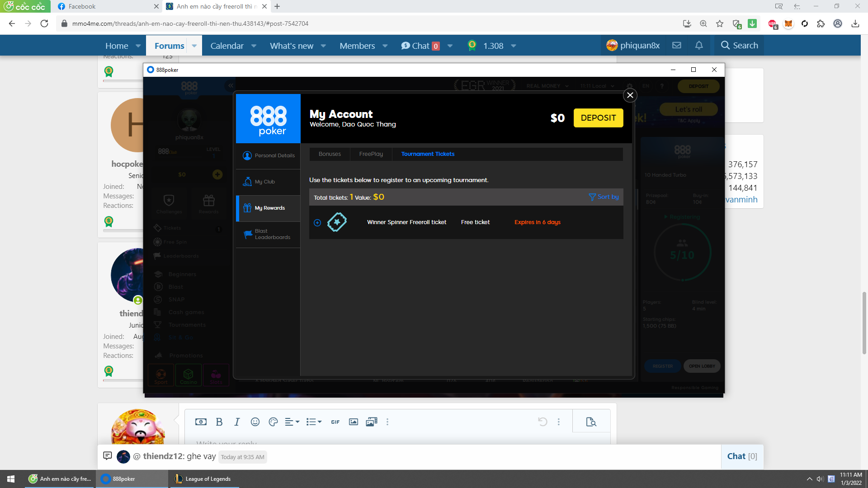Expand the Winner Spinner Freeroll ticket row
868x488 pixels.
(317, 223)
